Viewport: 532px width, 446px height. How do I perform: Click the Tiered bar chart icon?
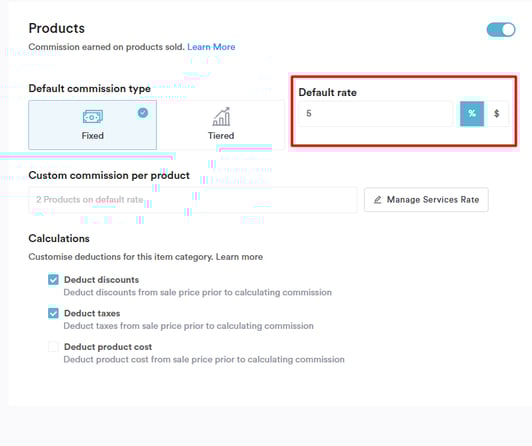coord(221,117)
